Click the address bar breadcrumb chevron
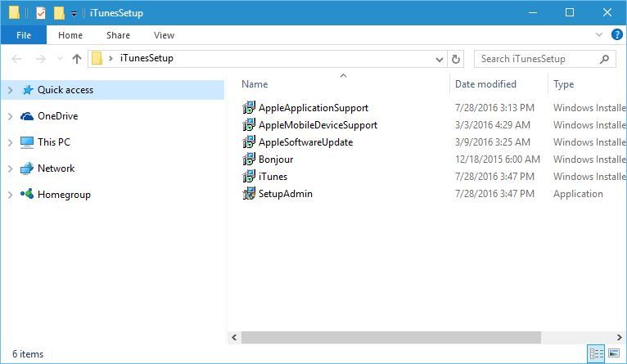 point(111,59)
